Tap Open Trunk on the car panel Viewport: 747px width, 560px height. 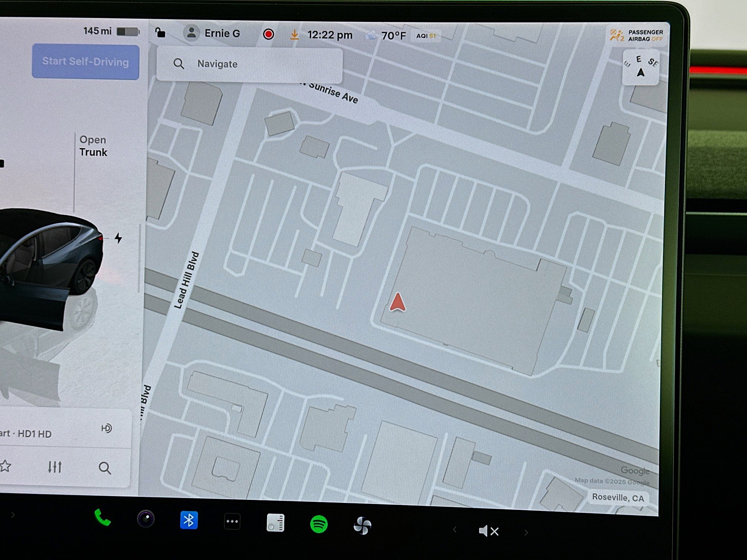pos(93,146)
